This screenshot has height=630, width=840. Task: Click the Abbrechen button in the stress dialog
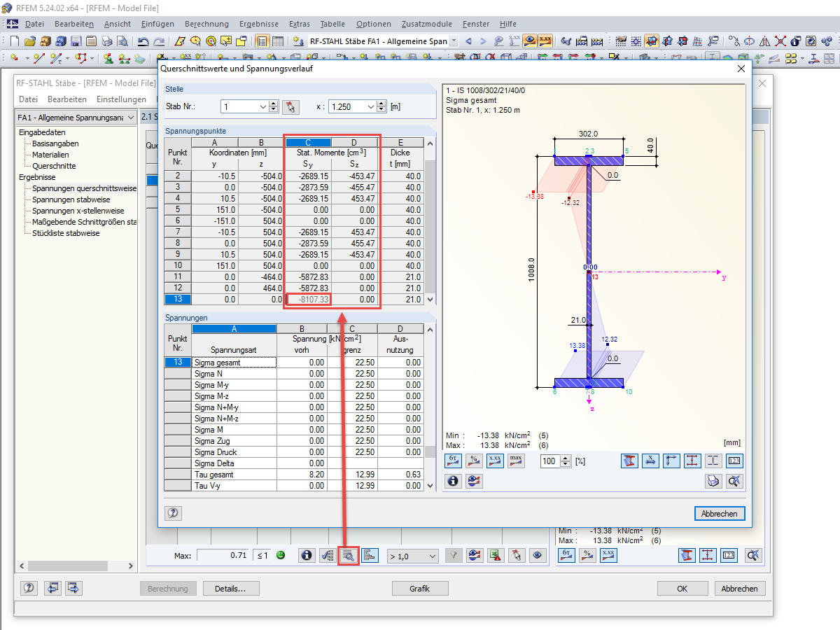click(x=720, y=514)
